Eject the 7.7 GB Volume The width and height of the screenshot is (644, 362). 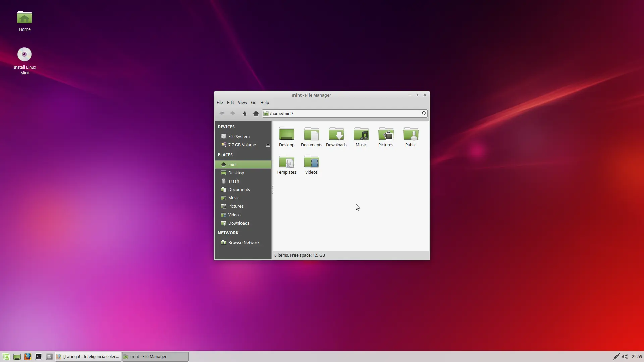(x=268, y=145)
